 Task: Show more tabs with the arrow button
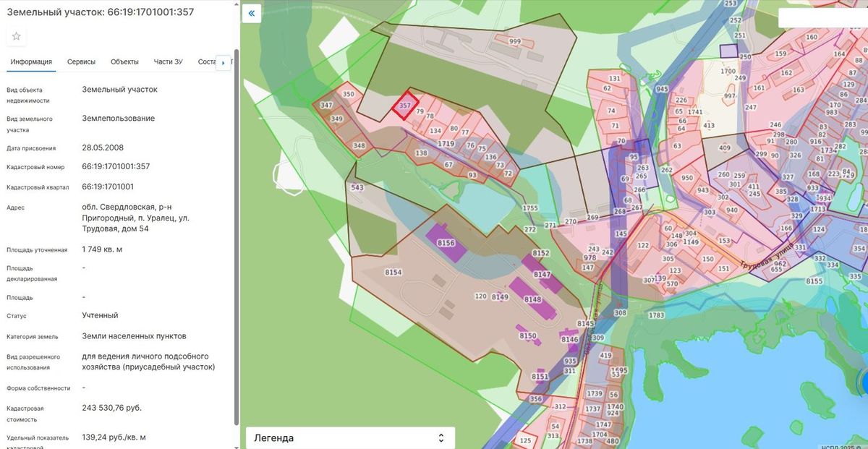224,63
